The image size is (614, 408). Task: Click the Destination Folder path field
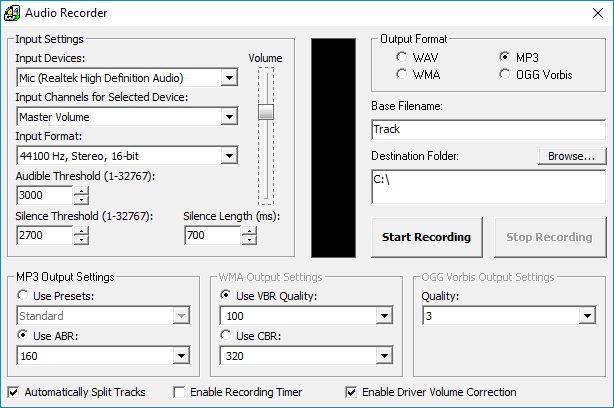point(488,187)
